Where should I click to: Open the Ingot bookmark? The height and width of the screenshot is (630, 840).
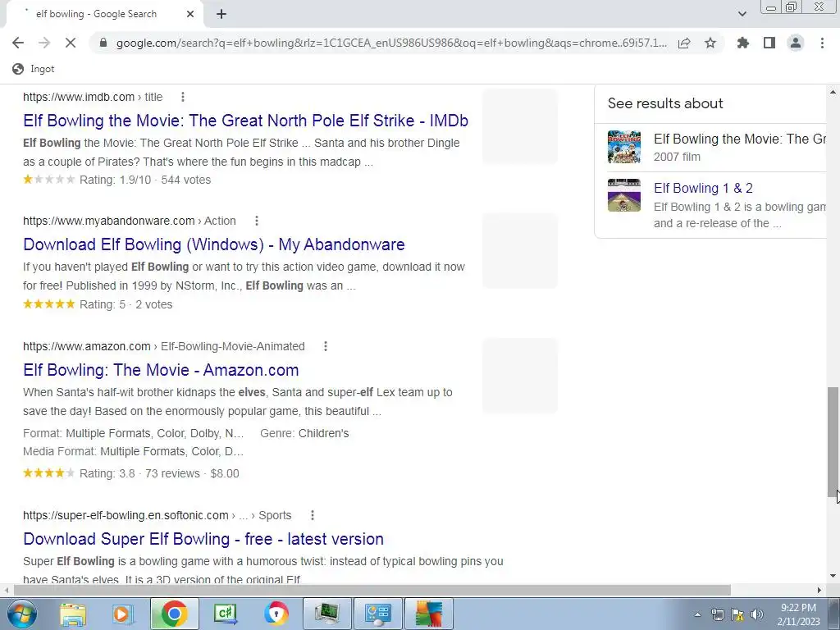click(33, 69)
